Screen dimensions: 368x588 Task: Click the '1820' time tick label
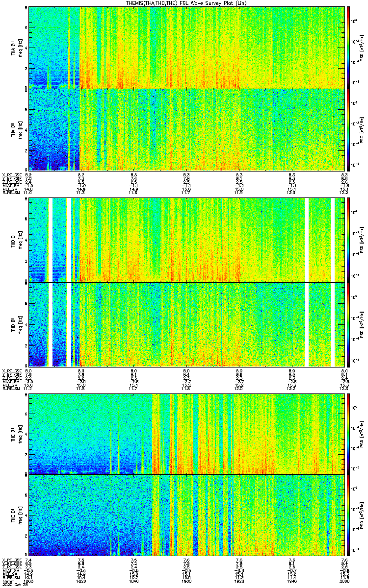click(x=81, y=581)
